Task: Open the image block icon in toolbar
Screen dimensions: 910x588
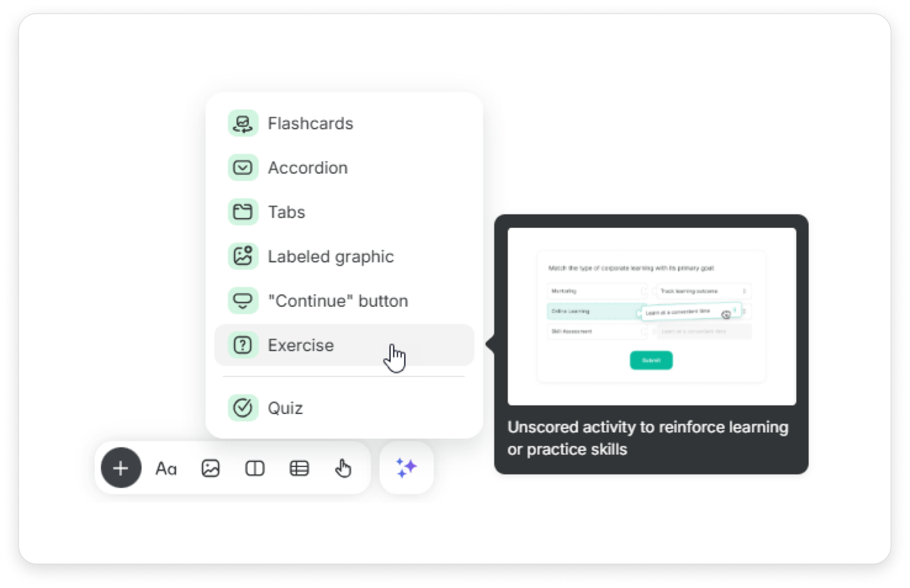Action: (210, 468)
